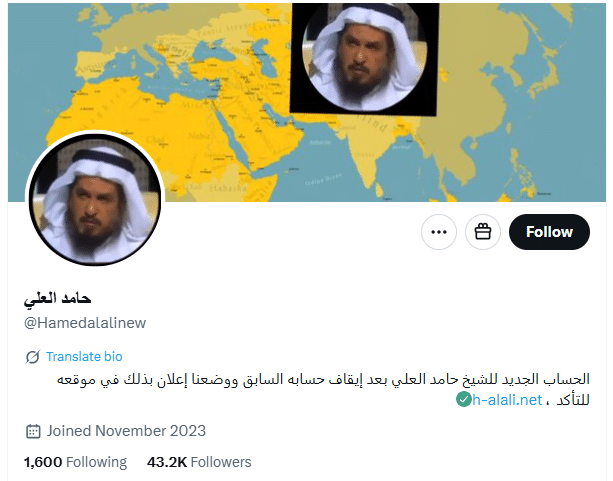Click the portrait inset in the banner
The width and height of the screenshot is (613, 481).
[x=364, y=59]
